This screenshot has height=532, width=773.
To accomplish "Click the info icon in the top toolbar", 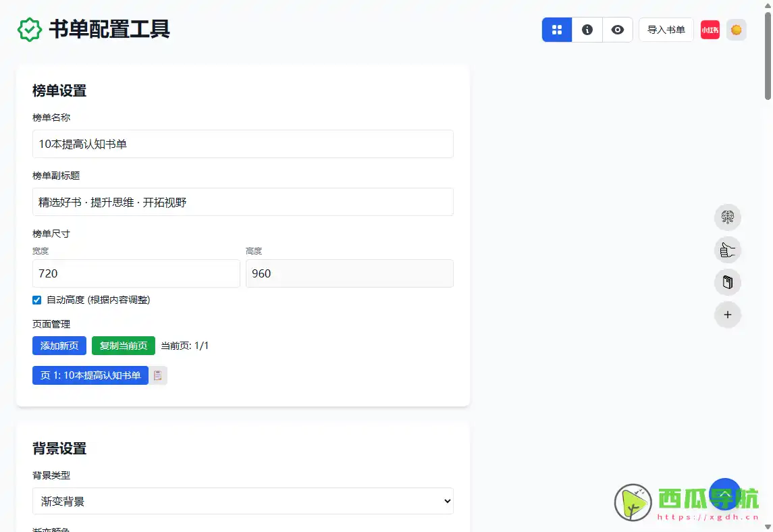I will [x=587, y=30].
